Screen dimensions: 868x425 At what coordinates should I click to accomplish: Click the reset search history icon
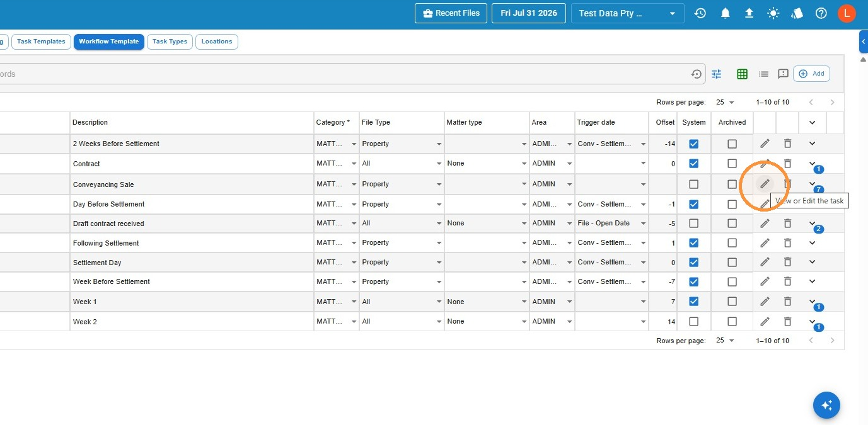pyautogui.click(x=697, y=74)
